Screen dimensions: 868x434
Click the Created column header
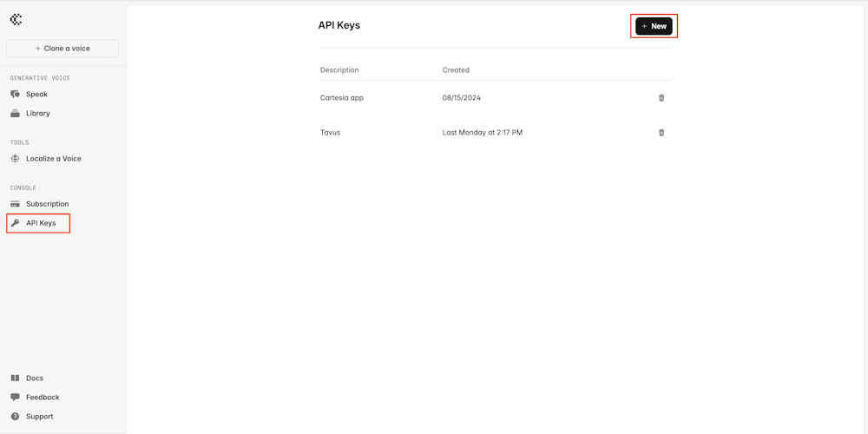coord(456,69)
